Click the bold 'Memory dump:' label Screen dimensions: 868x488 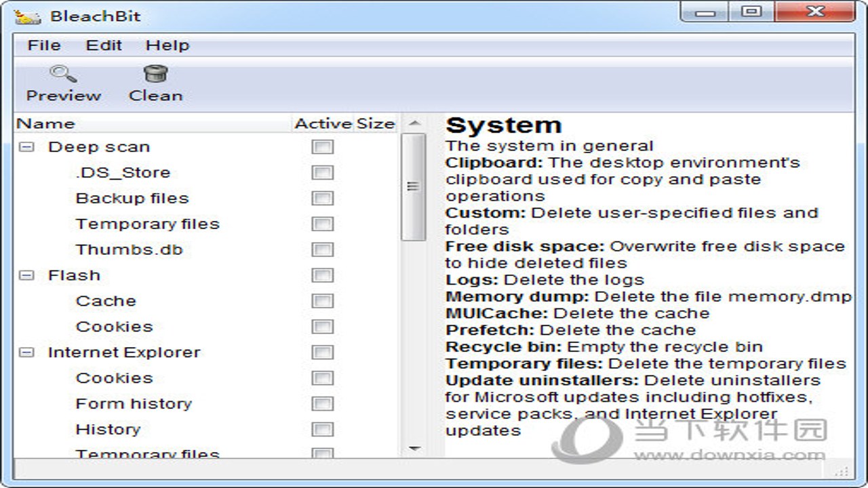pyautogui.click(x=517, y=297)
